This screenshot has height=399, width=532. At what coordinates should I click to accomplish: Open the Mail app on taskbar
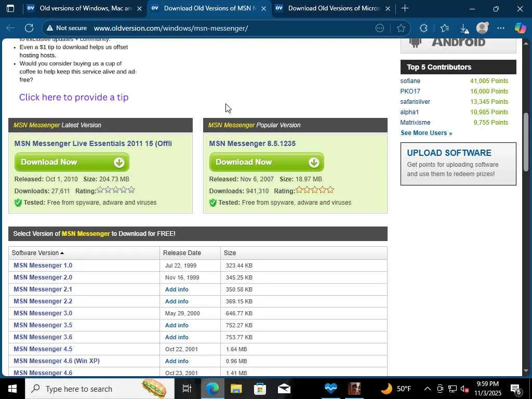coord(284,389)
